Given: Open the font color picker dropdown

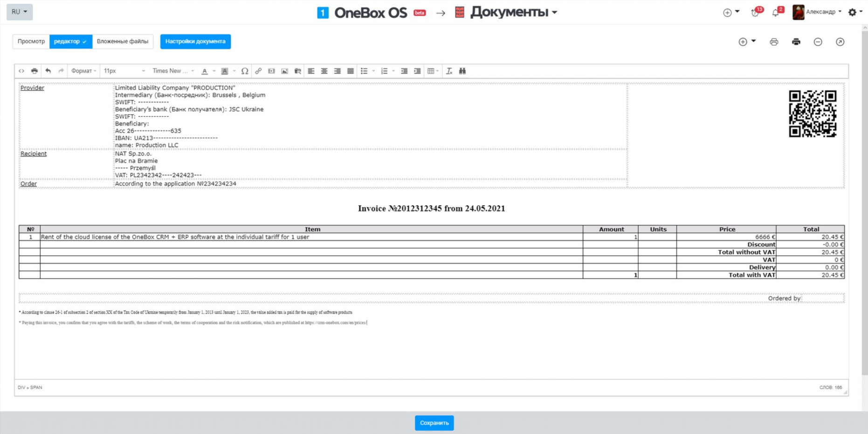Looking at the screenshot, I should 214,71.
